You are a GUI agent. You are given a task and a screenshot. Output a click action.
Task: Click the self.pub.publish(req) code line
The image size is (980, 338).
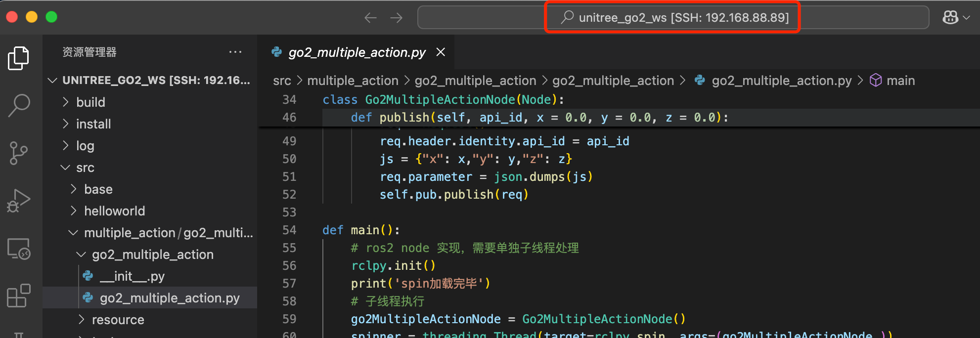[454, 194]
